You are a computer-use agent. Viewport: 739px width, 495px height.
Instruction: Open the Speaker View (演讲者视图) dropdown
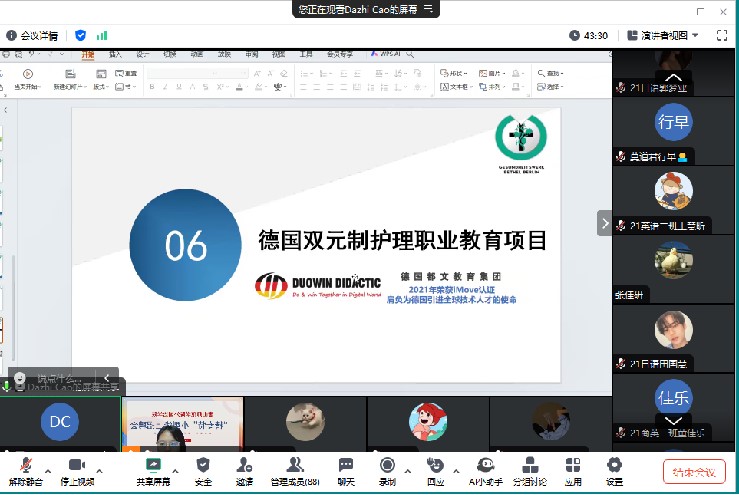pyautogui.click(x=663, y=35)
